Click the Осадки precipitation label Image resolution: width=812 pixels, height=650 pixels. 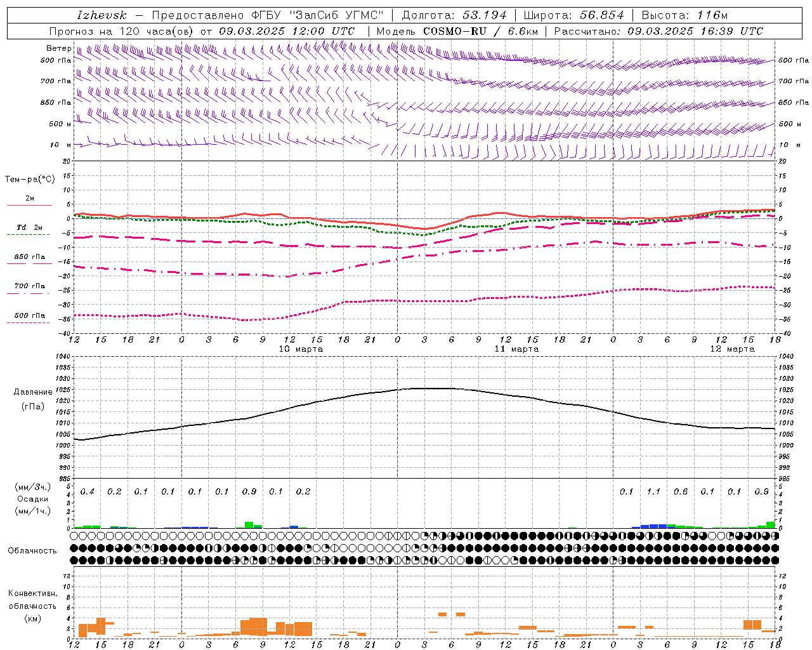pos(32,499)
